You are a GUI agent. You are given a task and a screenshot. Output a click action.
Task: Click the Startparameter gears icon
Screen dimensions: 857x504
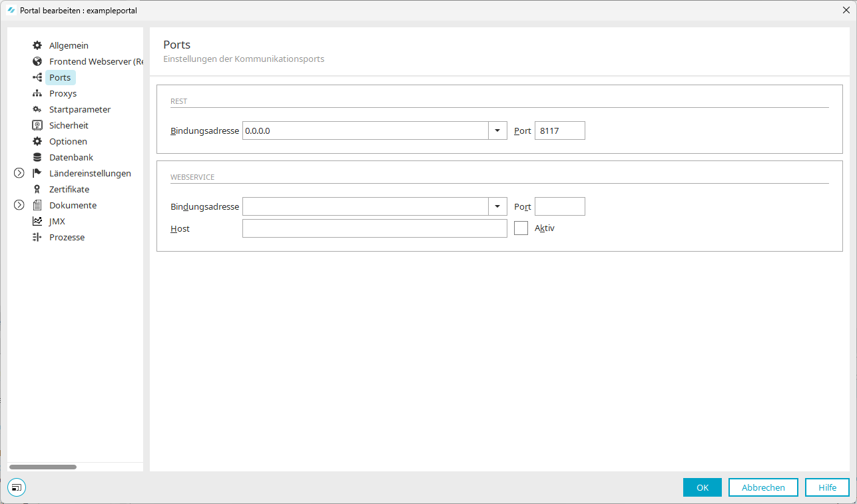tap(37, 109)
